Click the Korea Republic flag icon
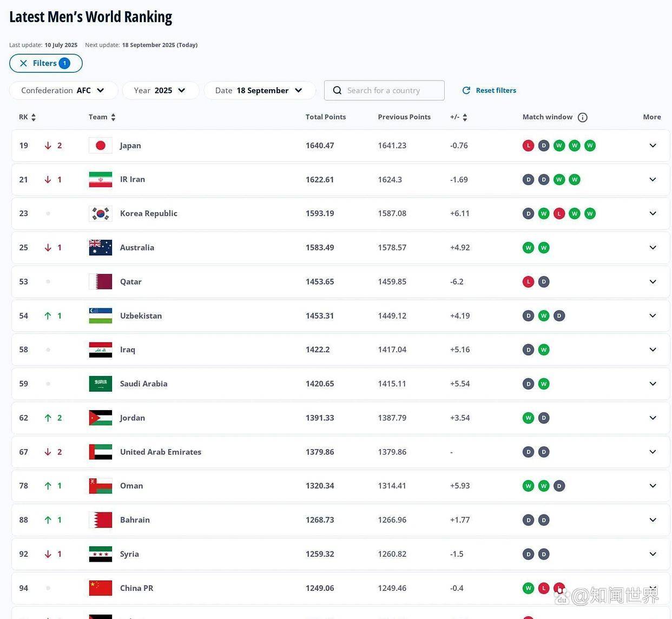The width and height of the screenshot is (672, 619). click(x=101, y=214)
